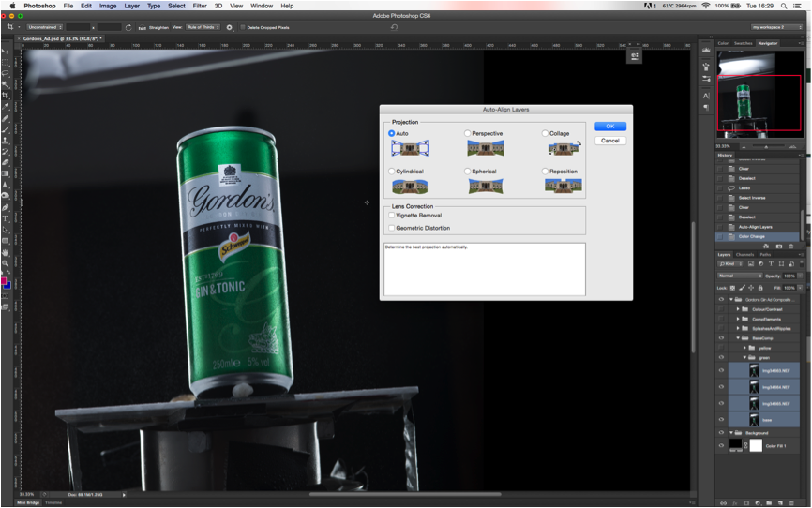Select the Perspective projection option
Viewport: 812px width, 508px height.
(467, 133)
